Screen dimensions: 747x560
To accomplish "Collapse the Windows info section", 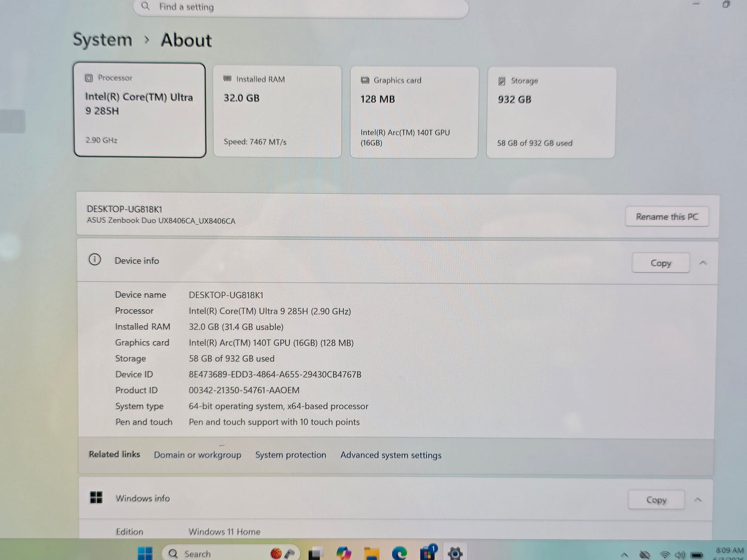I will [698, 500].
